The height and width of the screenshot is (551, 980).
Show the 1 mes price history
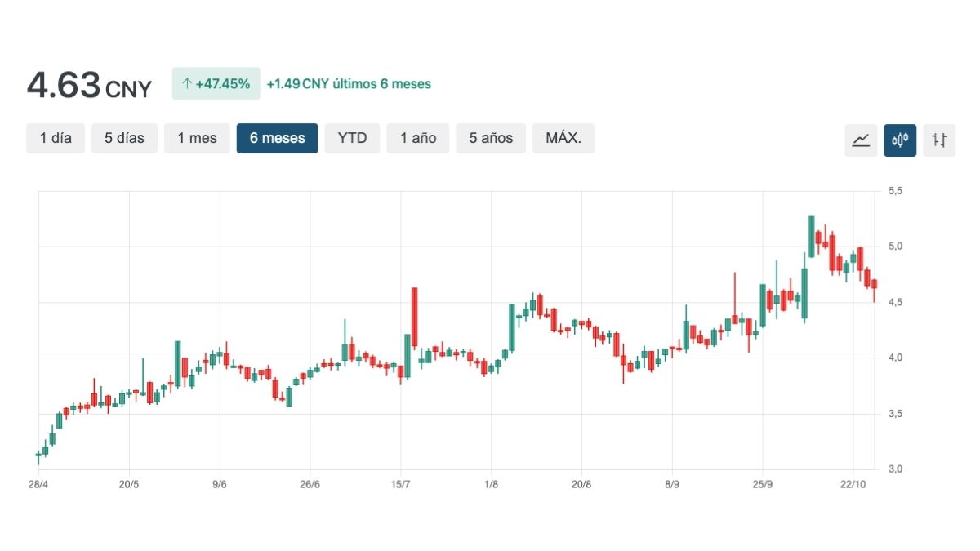coord(197,138)
